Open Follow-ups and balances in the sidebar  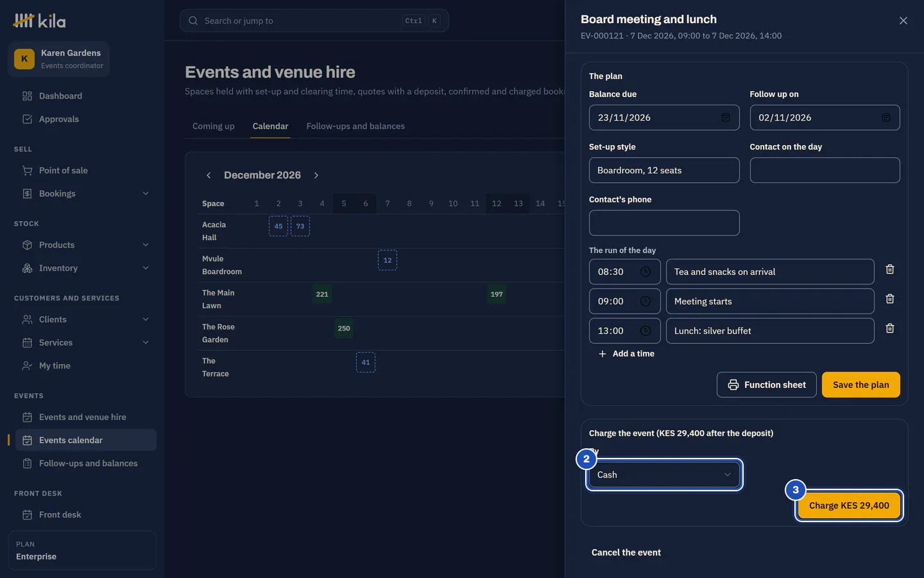point(86,463)
